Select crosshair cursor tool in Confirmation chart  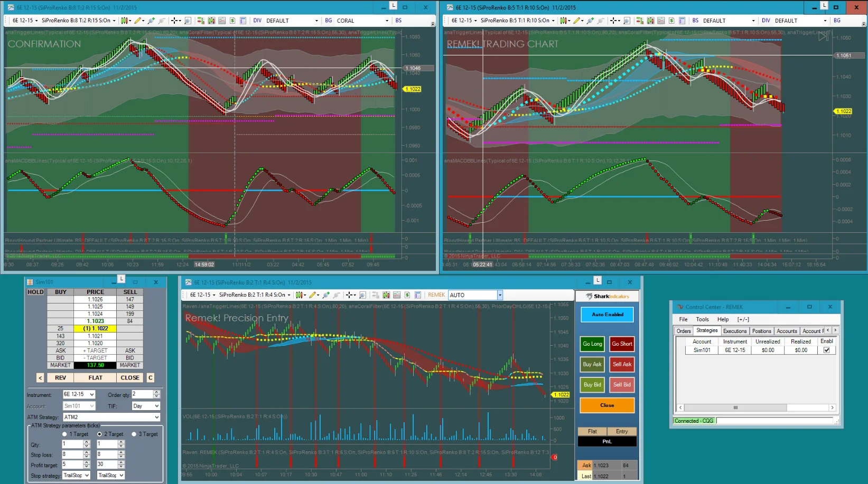[175, 21]
